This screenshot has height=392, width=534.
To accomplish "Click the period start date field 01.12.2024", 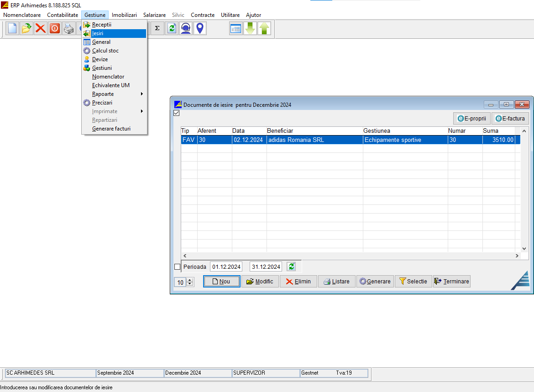I will coord(226,267).
